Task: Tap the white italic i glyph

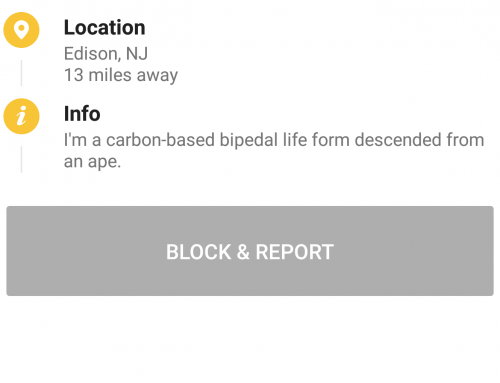Action: [x=21, y=116]
